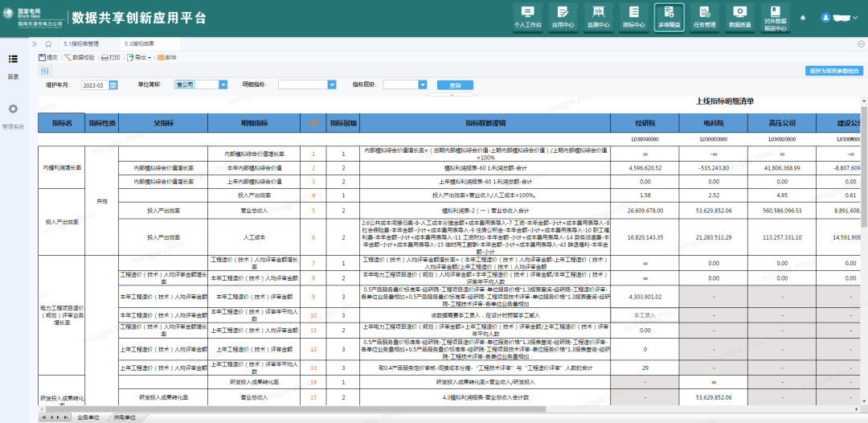Click 数据校验 toolbar button
The height and width of the screenshot is (423, 868).
tap(80, 57)
